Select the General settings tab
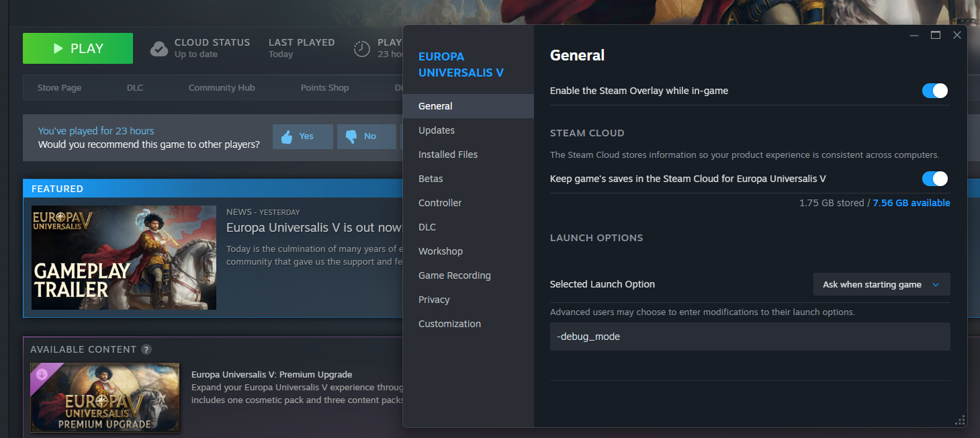 tap(468, 106)
